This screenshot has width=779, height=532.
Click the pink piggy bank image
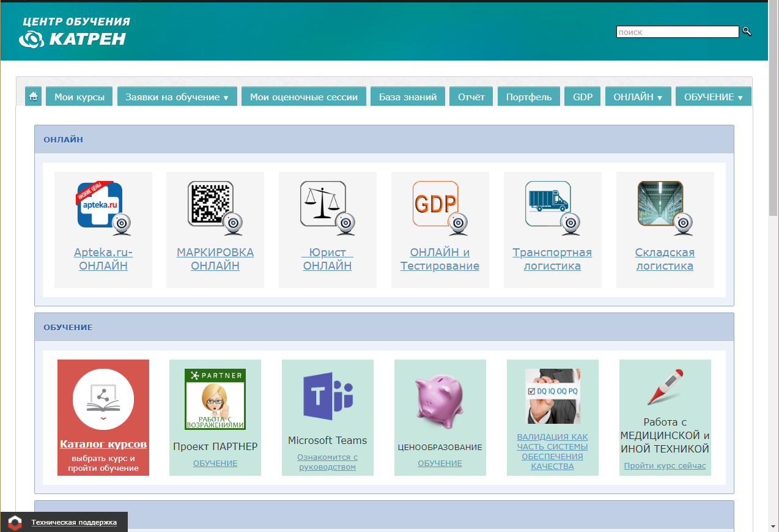[440, 402]
